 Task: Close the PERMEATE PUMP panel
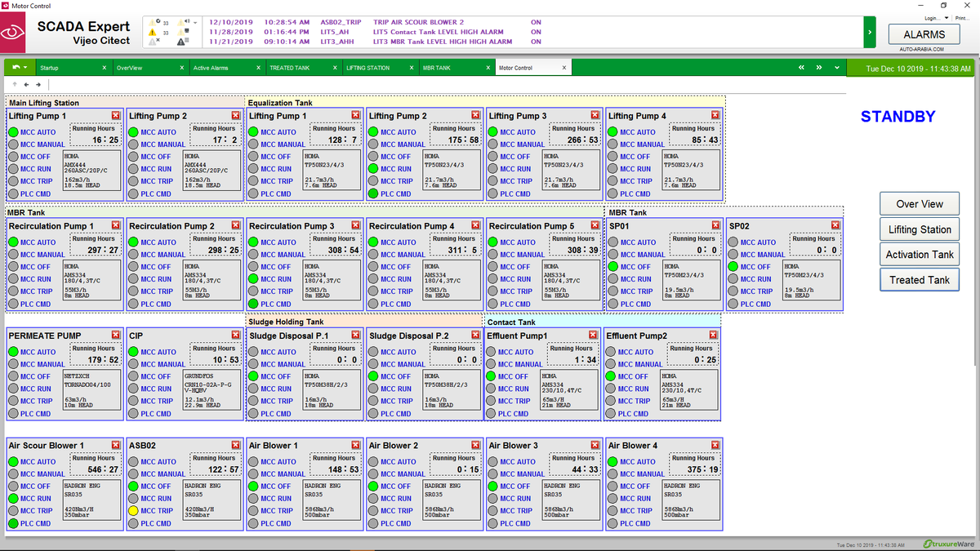click(x=115, y=335)
